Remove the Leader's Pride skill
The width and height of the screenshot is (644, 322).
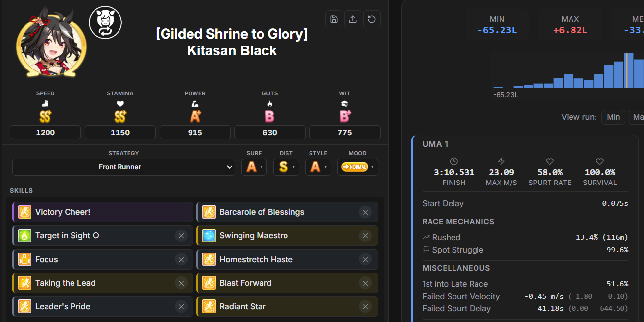[x=181, y=306]
